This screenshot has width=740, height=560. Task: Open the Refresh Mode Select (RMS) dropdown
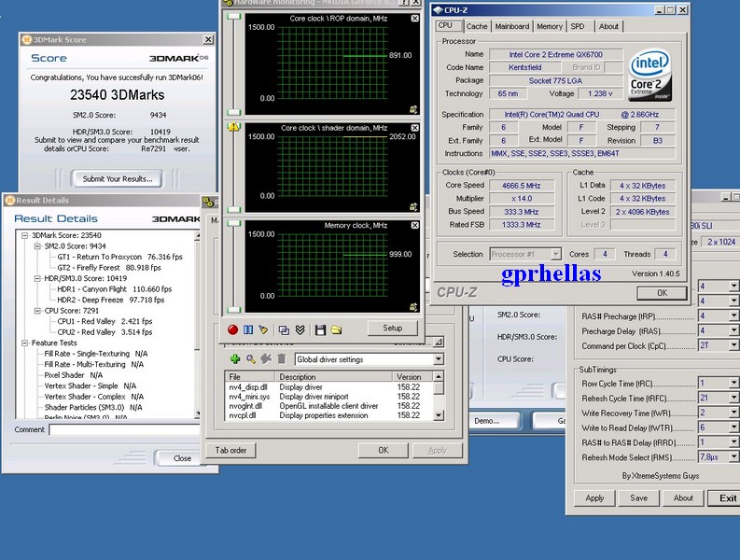click(x=733, y=456)
